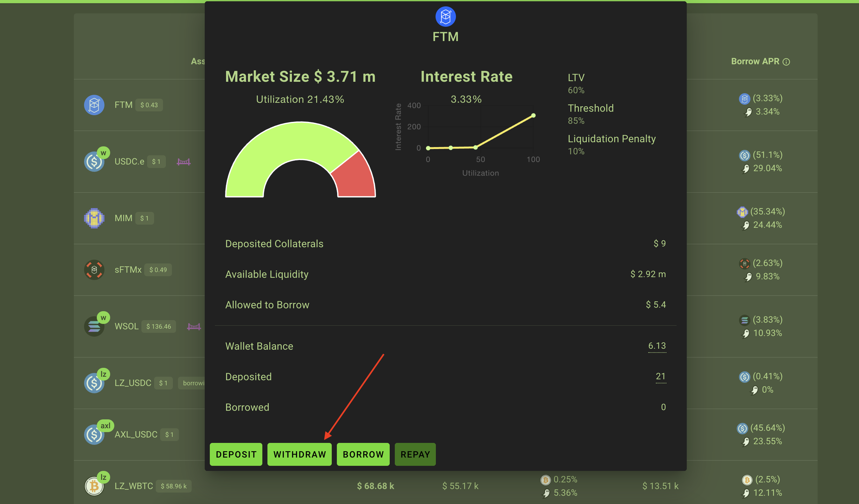Click the MIM pixel coin icon
The width and height of the screenshot is (859, 504).
[x=94, y=218]
